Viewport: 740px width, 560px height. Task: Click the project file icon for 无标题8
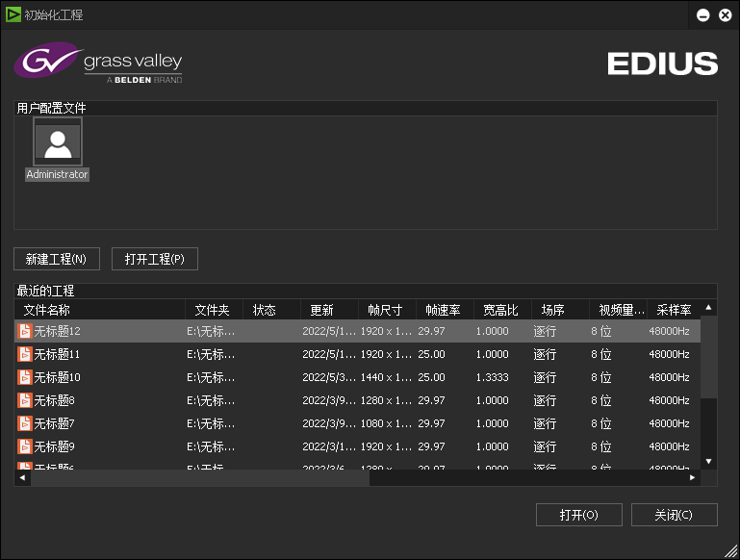point(25,400)
